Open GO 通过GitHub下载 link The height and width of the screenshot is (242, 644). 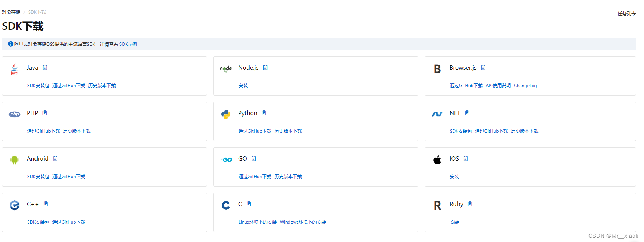coord(255,177)
